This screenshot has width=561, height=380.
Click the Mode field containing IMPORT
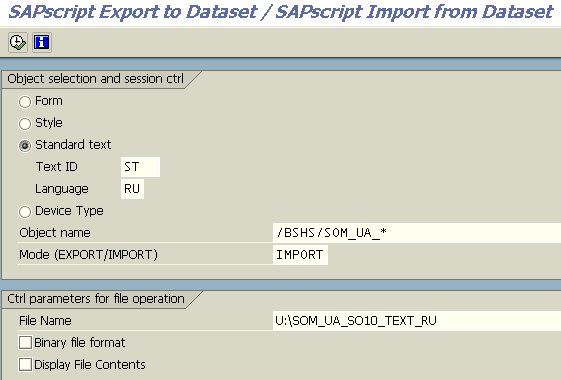point(300,255)
